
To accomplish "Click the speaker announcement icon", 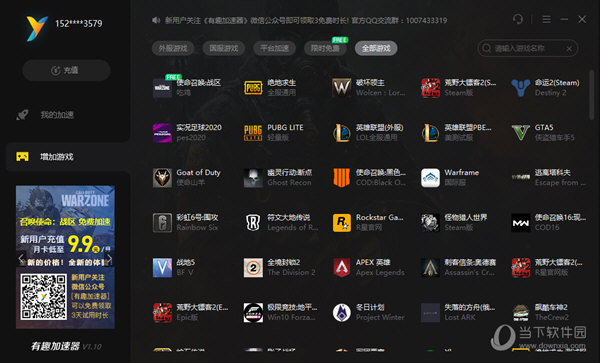I will [x=156, y=20].
